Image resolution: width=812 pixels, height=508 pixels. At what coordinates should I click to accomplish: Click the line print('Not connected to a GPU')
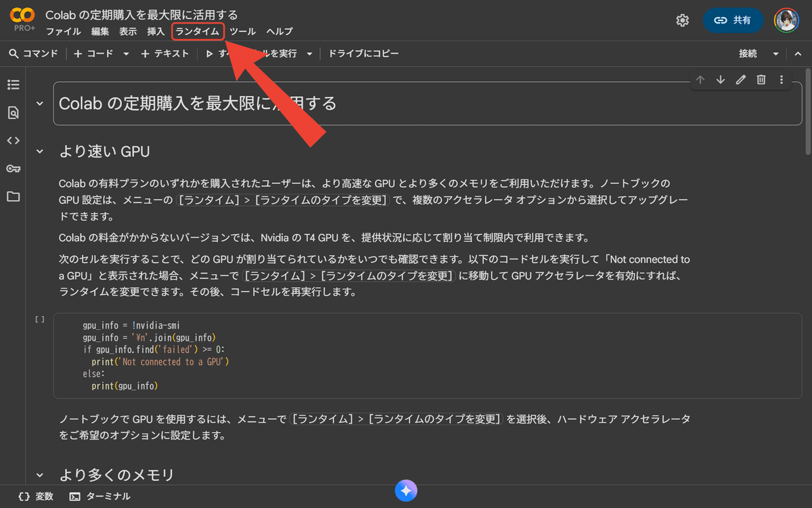click(x=161, y=362)
